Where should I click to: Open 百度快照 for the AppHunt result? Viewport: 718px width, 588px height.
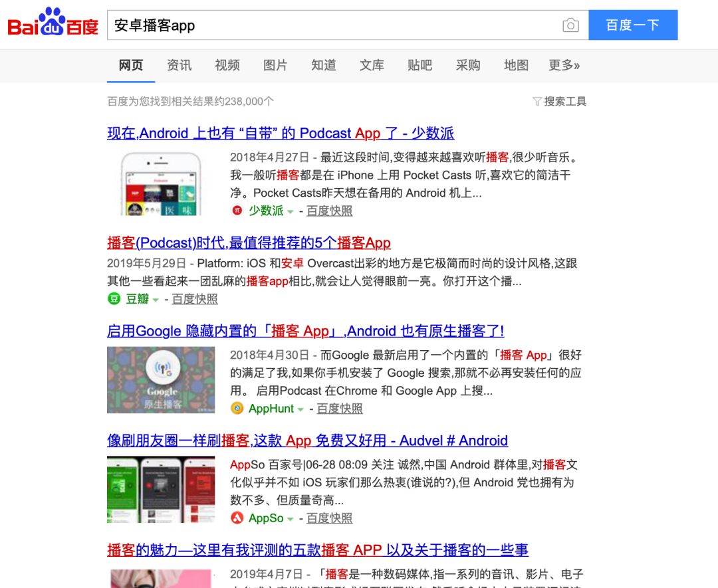click(x=339, y=408)
